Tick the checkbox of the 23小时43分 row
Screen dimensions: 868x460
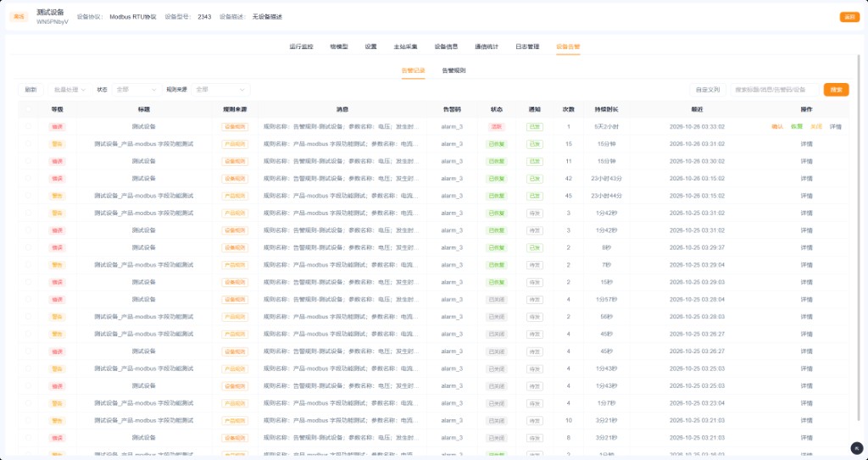tap(28, 178)
